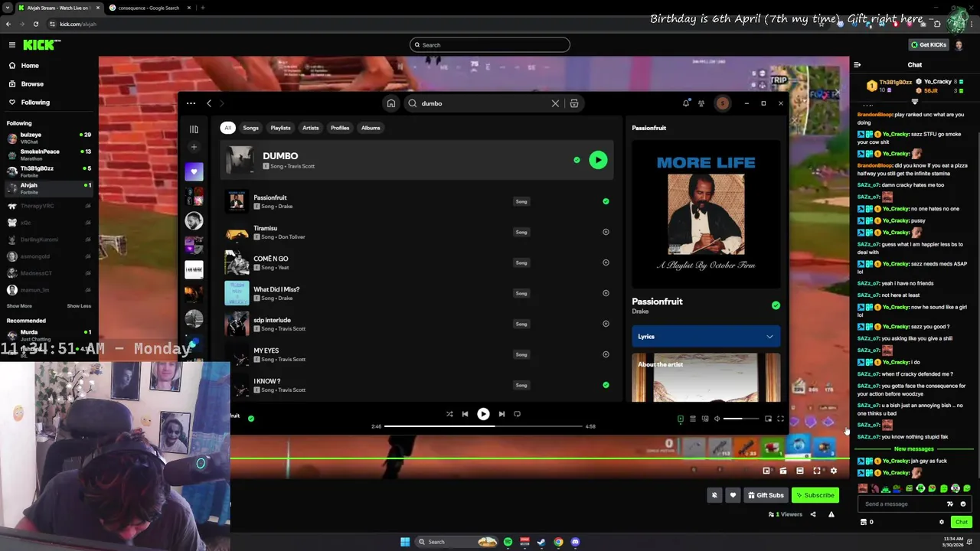Open Spotify three-dot menu
This screenshot has height=551, width=980.
pos(191,103)
